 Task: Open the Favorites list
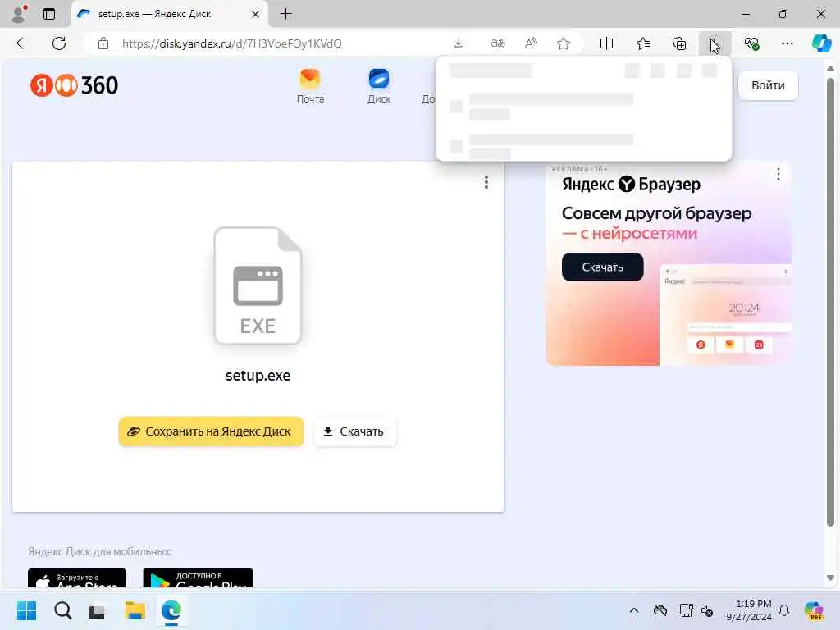pyautogui.click(x=643, y=43)
